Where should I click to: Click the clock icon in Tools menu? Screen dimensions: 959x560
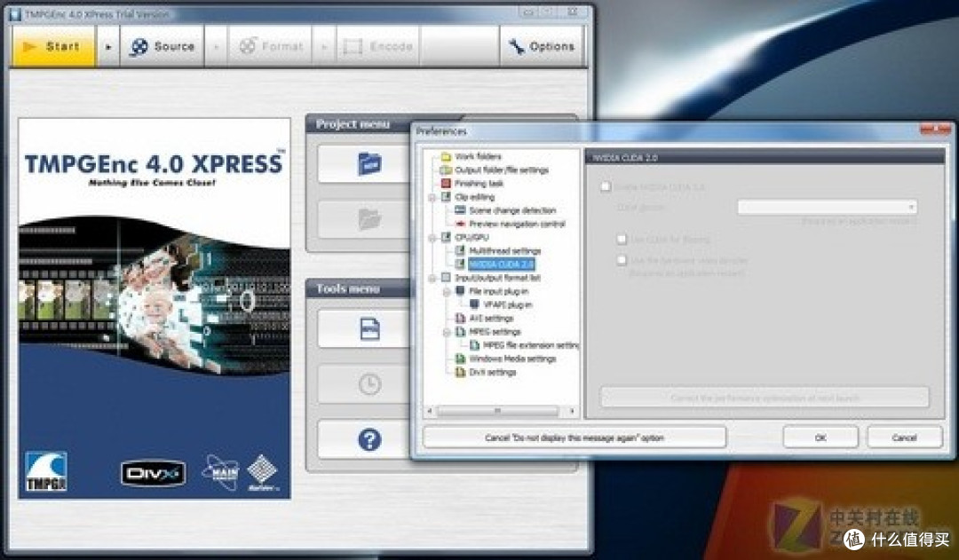(x=369, y=384)
